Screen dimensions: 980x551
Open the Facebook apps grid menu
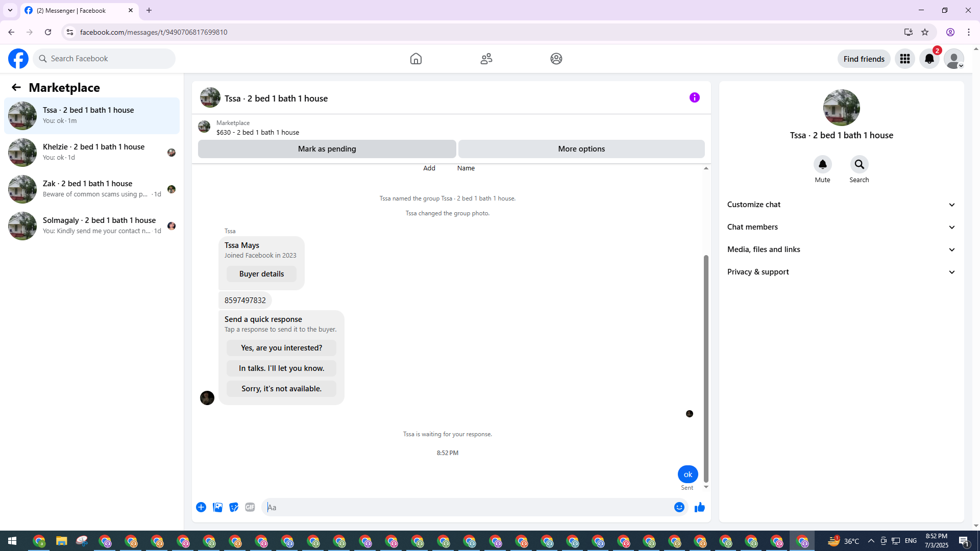pos(904,59)
